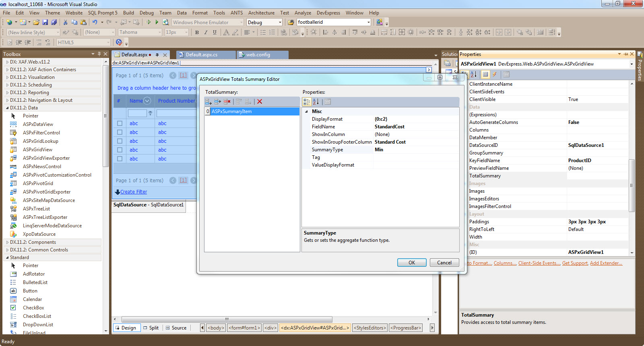Sort Properties window alphabetically
The image size is (644, 346).
tap(473, 74)
